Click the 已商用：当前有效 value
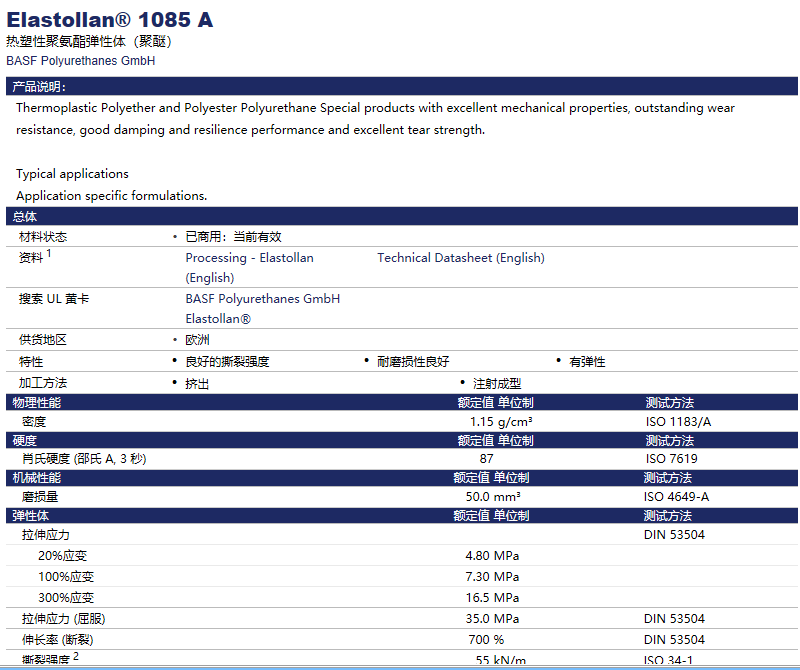The height and width of the screenshot is (670, 800). coord(233,237)
